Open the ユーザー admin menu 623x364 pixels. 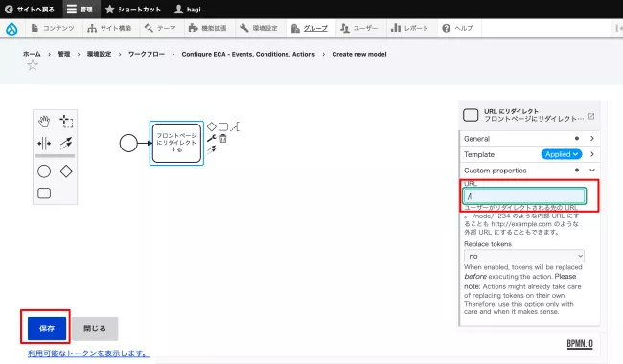pyautogui.click(x=359, y=28)
